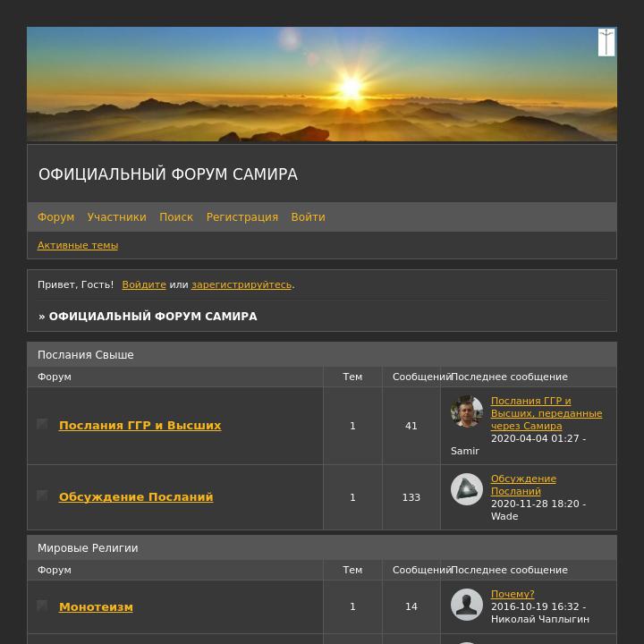The image size is (644, 644).
Task: Open the Регистрация menu item
Action: pos(241,216)
